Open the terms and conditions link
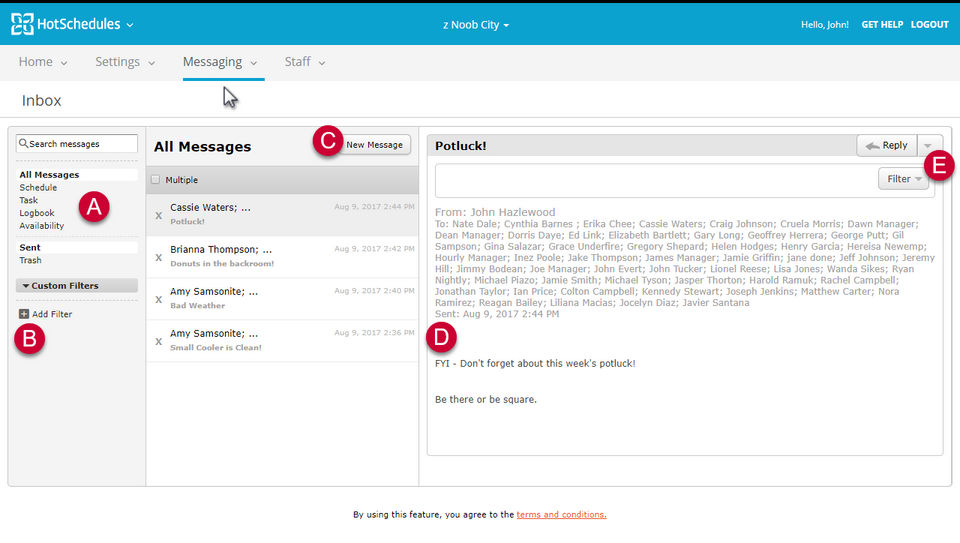Screen dimensions: 960x543 coord(561,514)
